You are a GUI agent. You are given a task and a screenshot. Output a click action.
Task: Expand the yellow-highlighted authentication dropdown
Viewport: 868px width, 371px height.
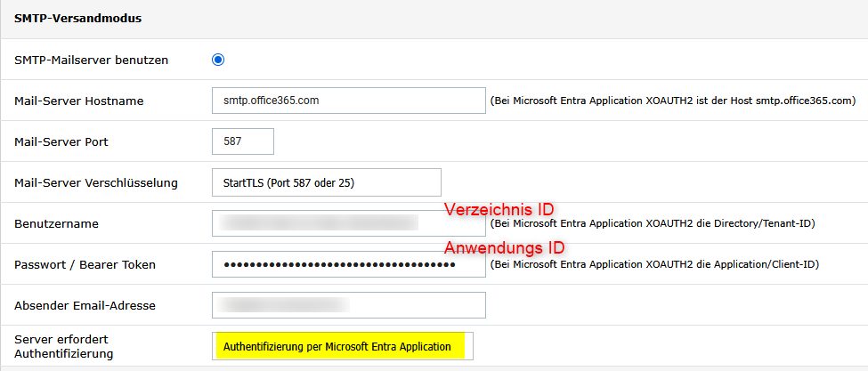click(343, 346)
